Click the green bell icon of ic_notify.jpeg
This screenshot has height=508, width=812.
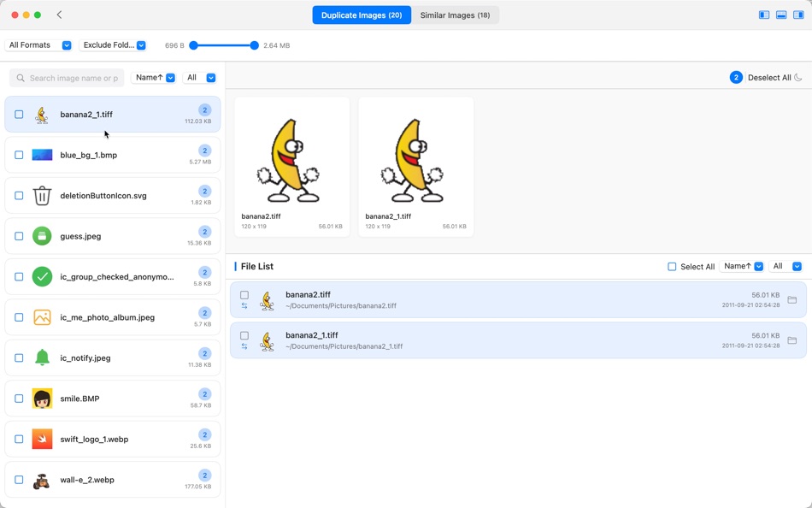coord(42,357)
